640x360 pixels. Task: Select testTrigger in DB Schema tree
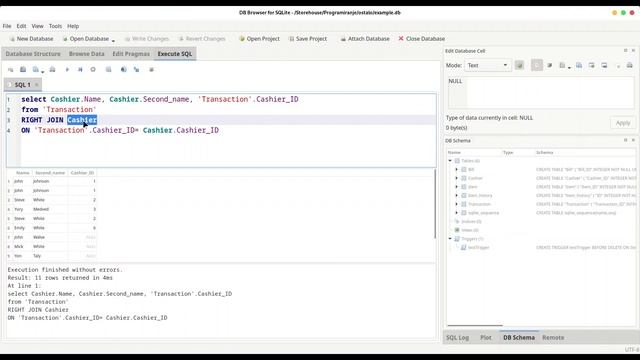[x=478, y=247]
